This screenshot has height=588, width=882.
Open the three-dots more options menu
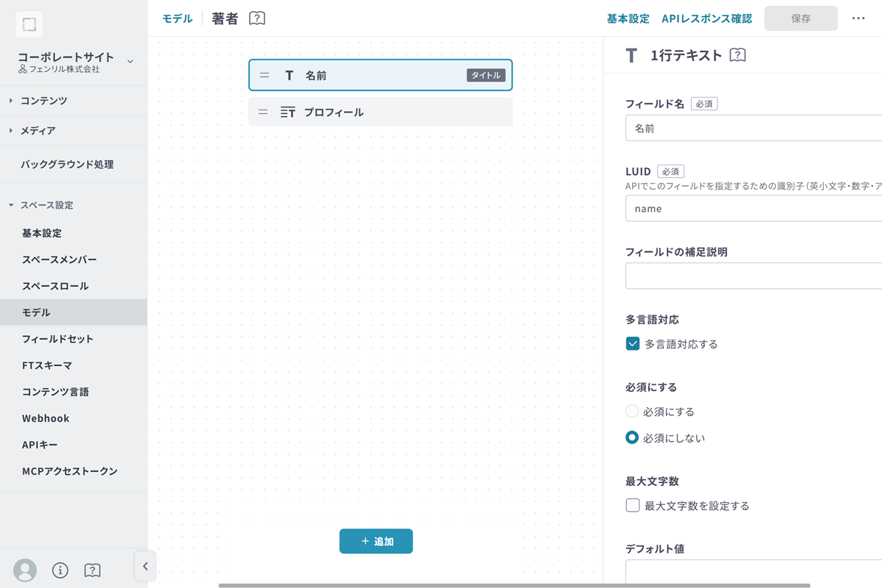pos(858,18)
